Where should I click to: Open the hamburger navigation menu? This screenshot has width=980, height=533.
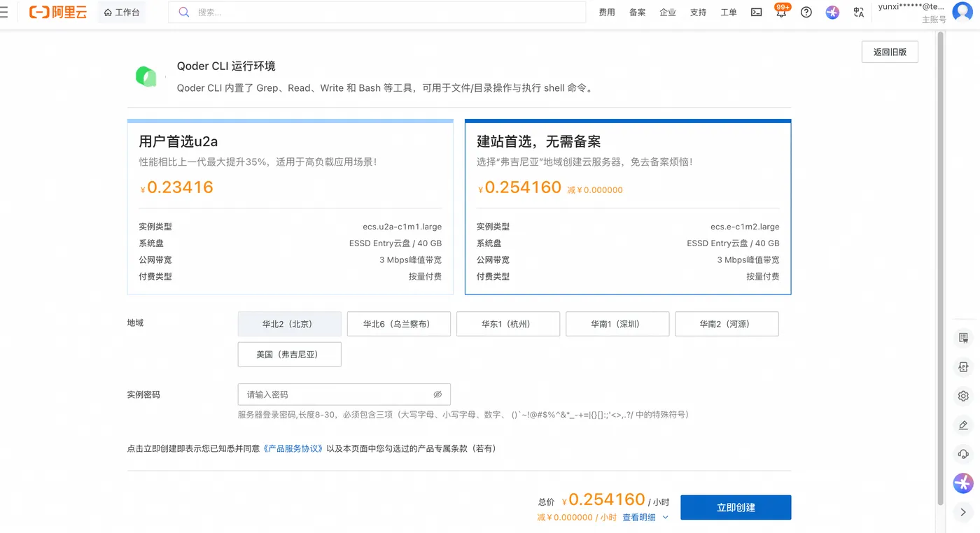pos(4,13)
